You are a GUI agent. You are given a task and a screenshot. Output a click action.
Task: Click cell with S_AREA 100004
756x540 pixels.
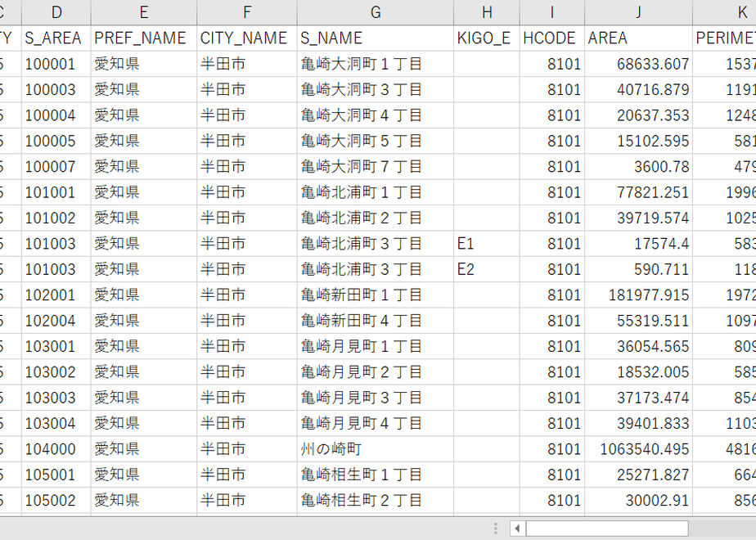tap(56, 115)
